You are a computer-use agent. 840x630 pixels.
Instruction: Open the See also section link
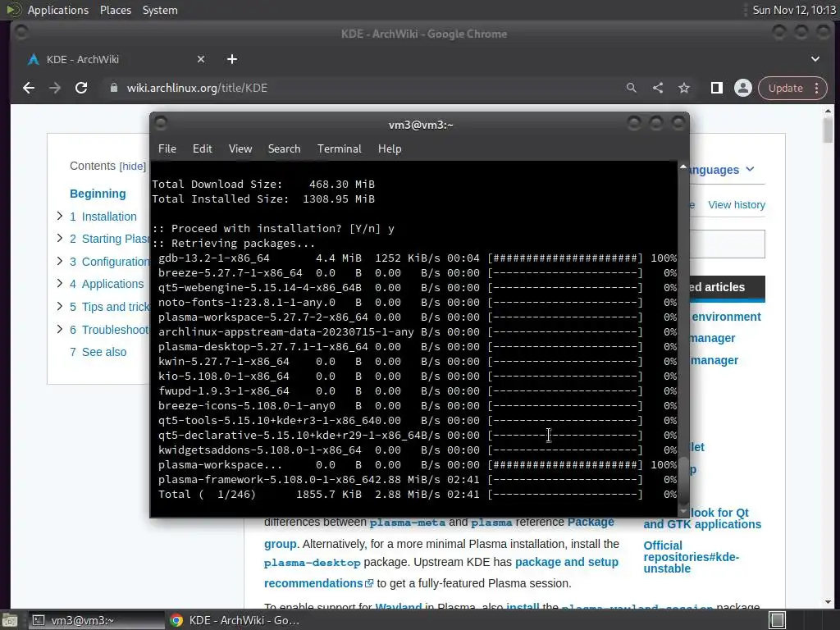click(x=98, y=352)
